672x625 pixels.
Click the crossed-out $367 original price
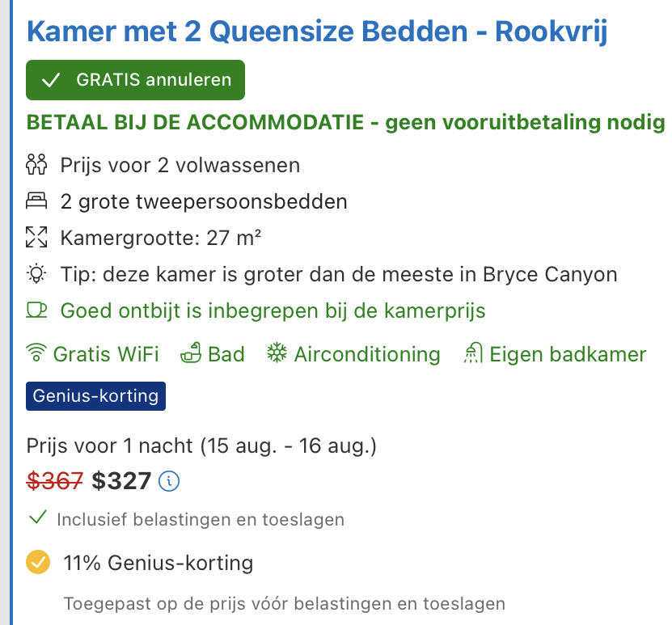[55, 481]
